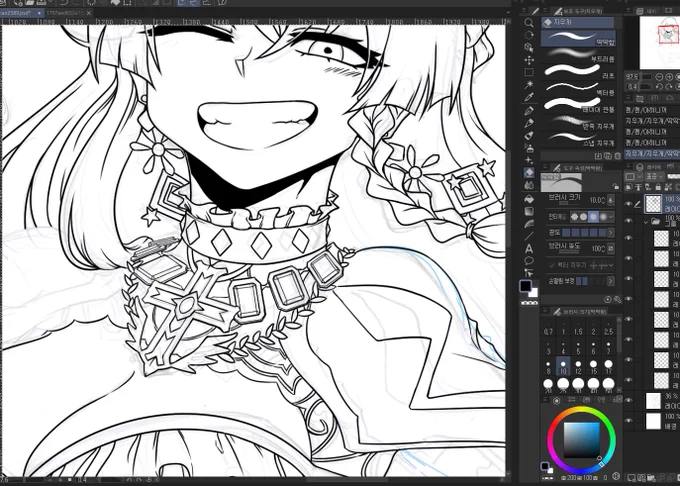Toggle eye visibility of the selected top layer
680x486 pixels.
(628, 203)
